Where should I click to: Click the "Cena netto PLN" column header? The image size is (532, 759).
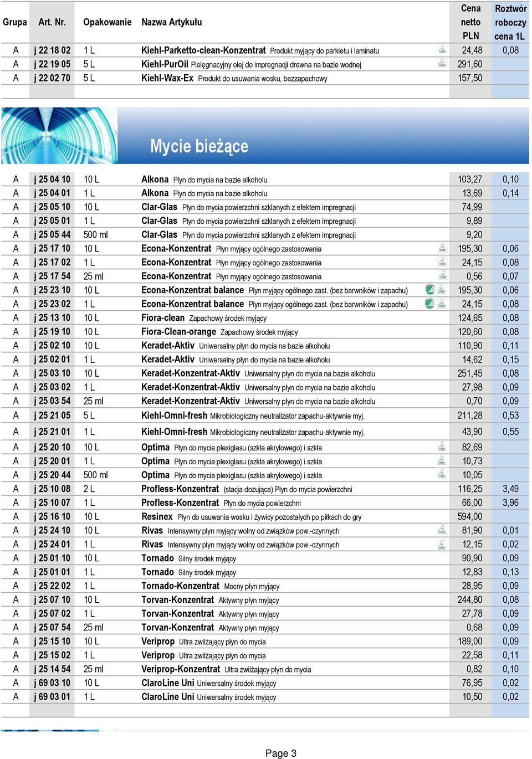(470, 22)
